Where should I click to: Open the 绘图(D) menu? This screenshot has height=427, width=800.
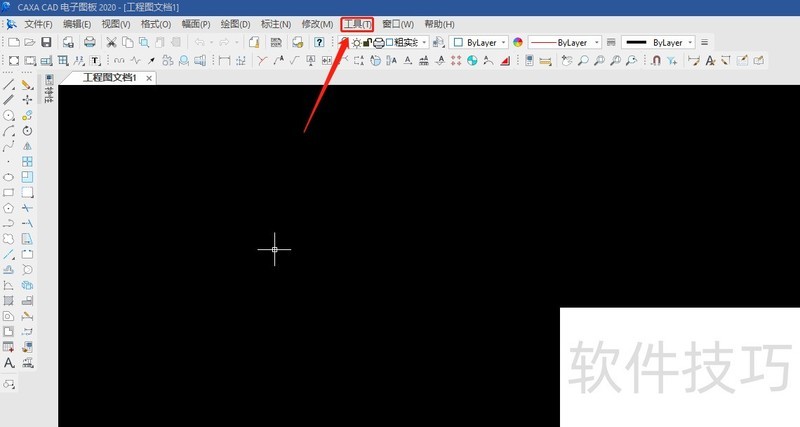click(235, 24)
